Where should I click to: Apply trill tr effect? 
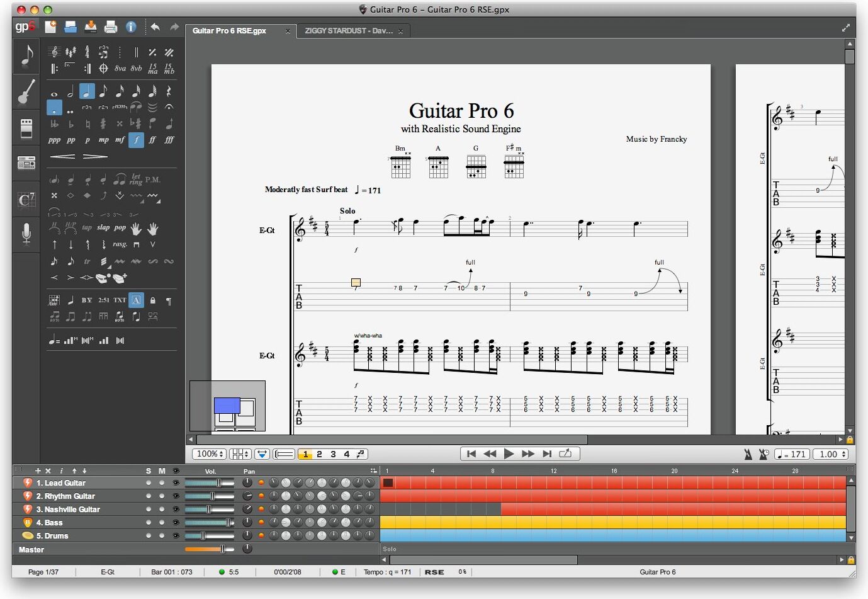pos(87,261)
